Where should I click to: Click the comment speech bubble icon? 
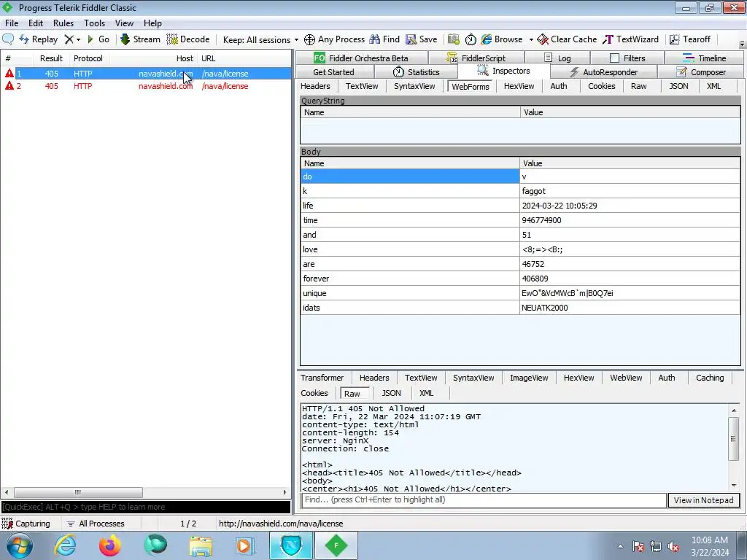coord(8,39)
